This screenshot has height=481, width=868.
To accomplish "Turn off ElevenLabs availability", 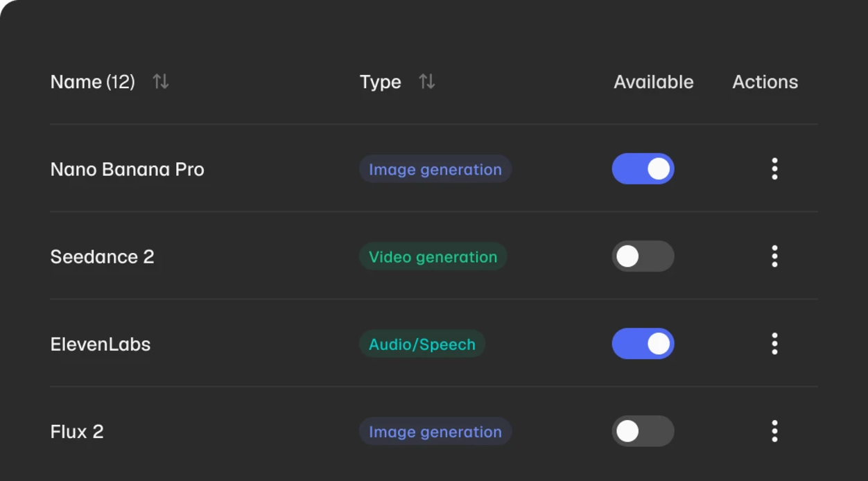I will (x=643, y=344).
